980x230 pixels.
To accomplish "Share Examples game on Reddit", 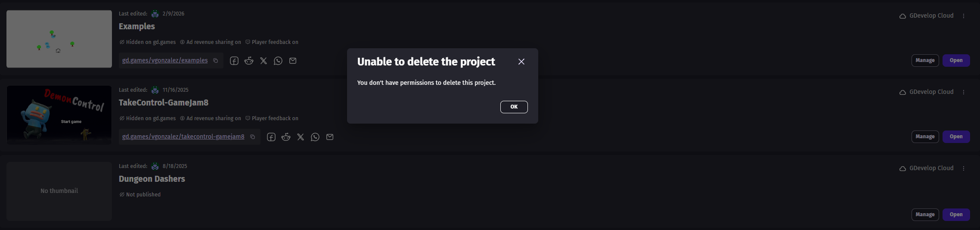I will (x=249, y=61).
